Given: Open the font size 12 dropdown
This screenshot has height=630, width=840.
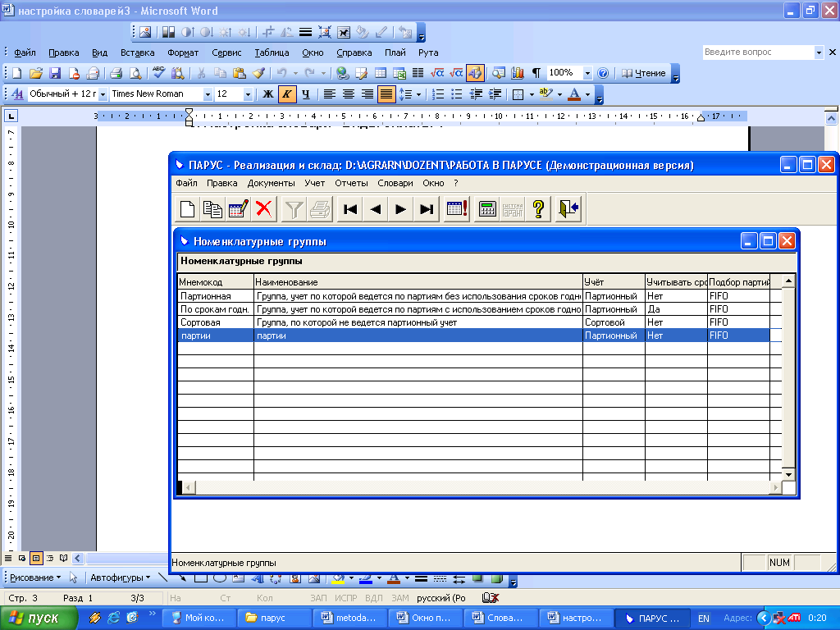Looking at the screenshot, I should [248, 94].
